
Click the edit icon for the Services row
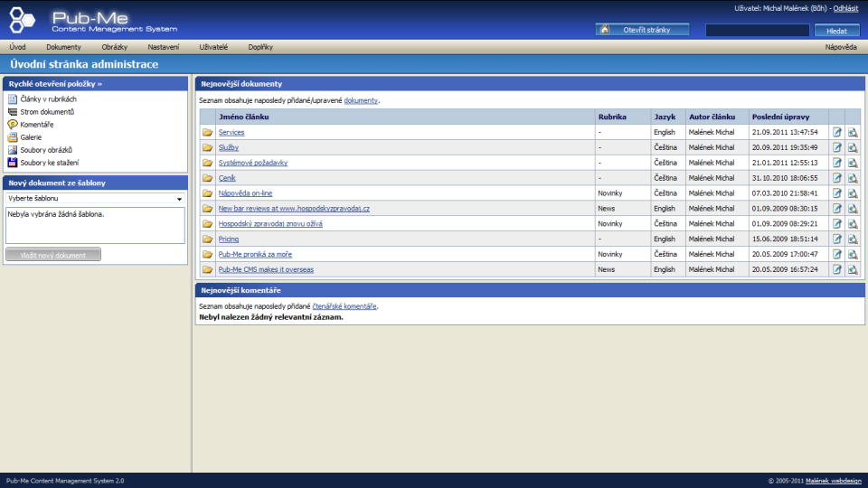click(836, 132)
